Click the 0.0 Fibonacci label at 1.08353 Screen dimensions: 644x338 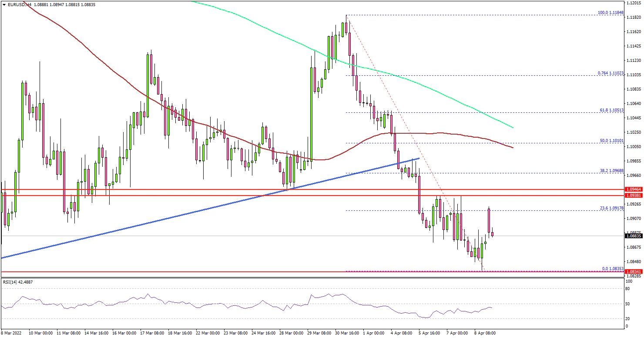612,269
